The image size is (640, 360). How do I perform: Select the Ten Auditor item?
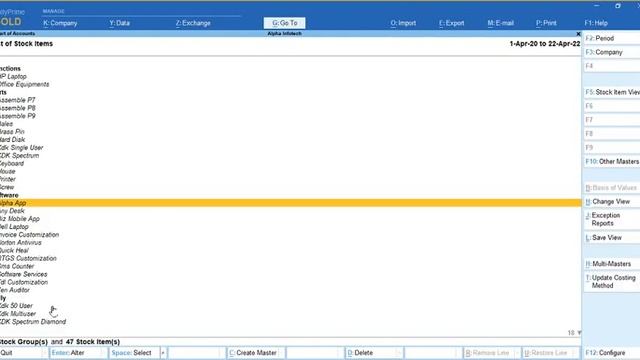(x=15, y=290)
